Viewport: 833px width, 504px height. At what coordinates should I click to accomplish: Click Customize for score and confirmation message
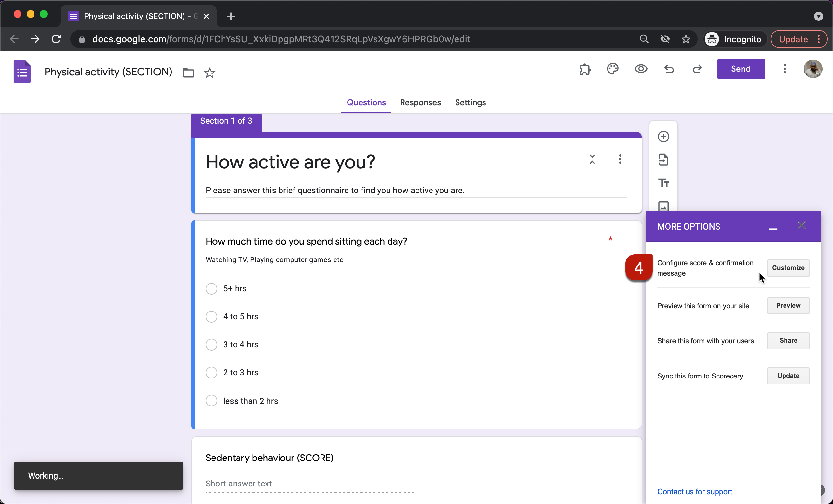(x=788, y=268)
